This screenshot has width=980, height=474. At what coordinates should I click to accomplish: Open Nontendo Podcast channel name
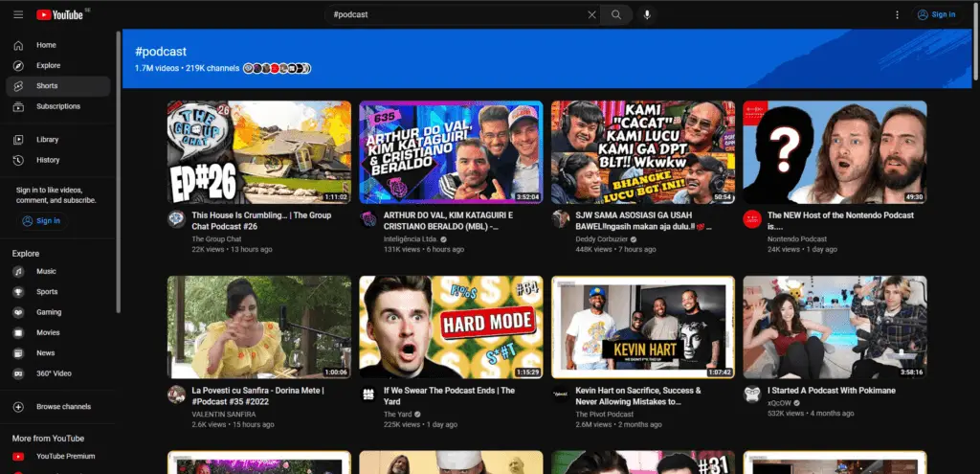797,238
